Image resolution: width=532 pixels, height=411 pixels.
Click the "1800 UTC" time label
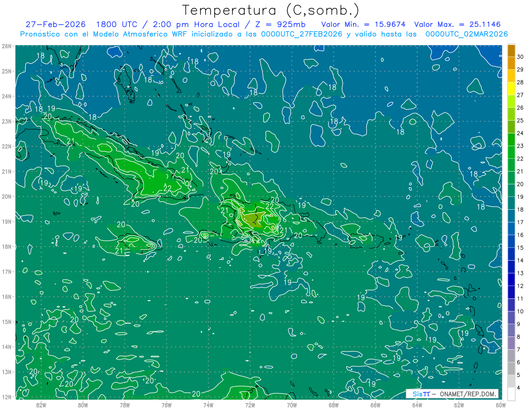[117, 24]
